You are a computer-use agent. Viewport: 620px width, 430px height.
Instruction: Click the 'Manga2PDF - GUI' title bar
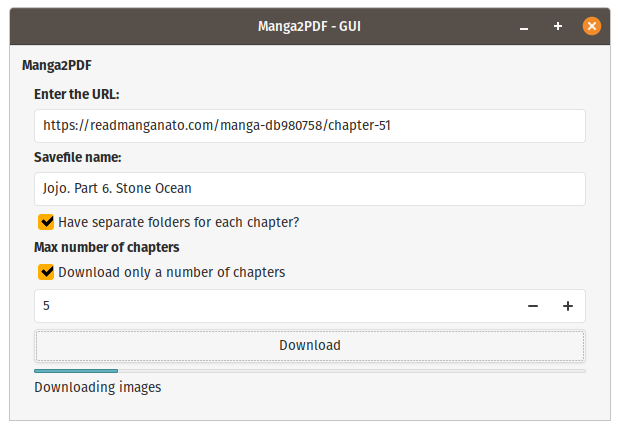tap(309, 27)
